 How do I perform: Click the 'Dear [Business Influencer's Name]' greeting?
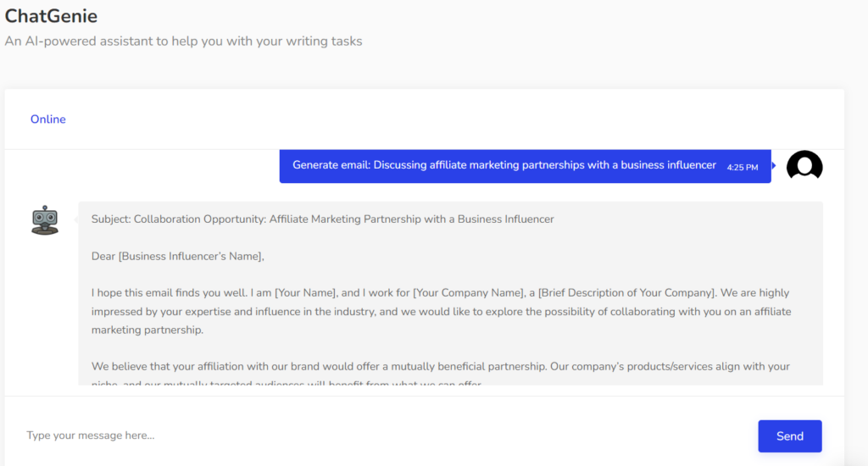(178, 256)
